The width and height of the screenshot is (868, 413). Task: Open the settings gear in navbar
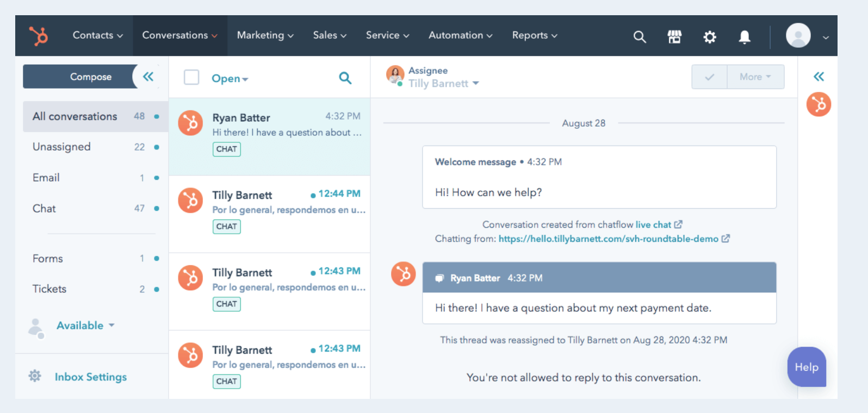710,36
